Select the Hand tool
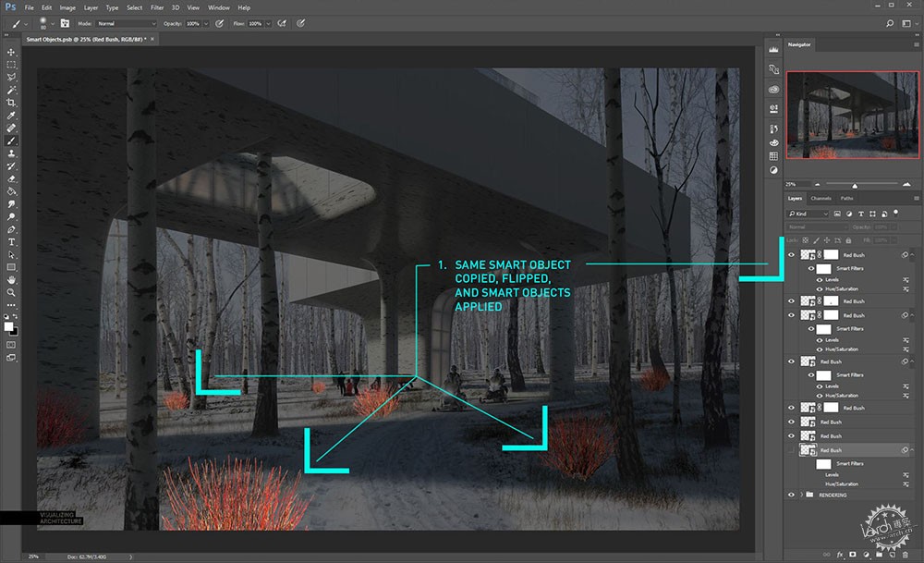 coord(10,280)
